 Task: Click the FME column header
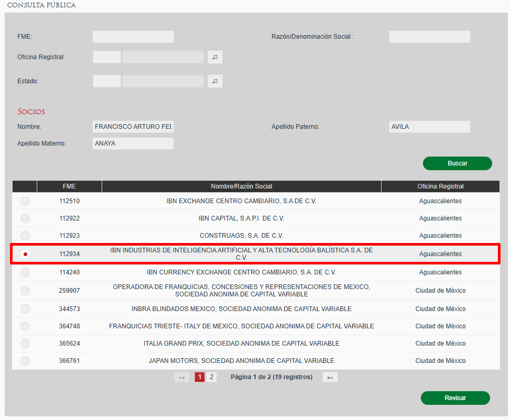point(69,186)
